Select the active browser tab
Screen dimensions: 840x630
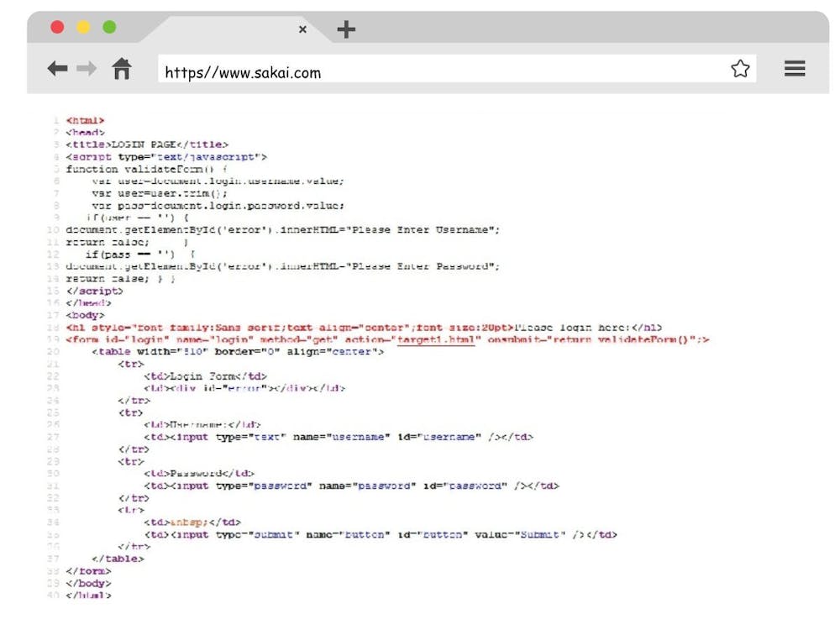point(227,29)
